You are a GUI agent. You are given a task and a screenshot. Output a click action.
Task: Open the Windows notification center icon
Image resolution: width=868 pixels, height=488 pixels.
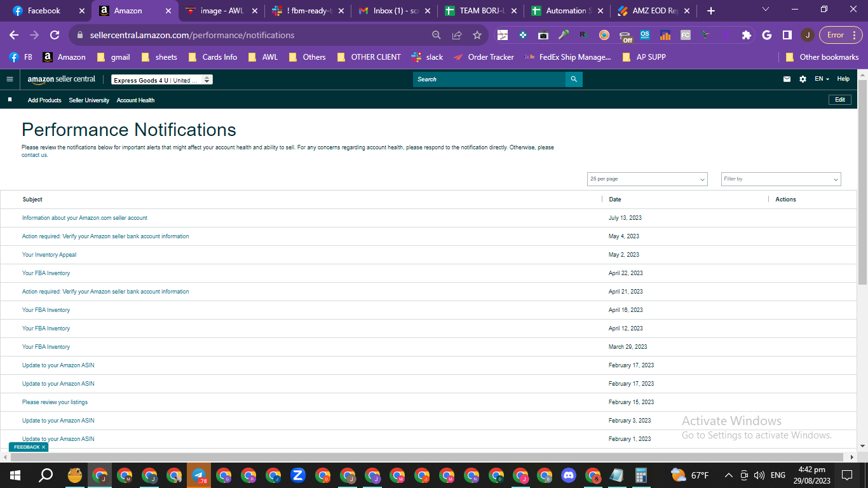pos(847,475)
